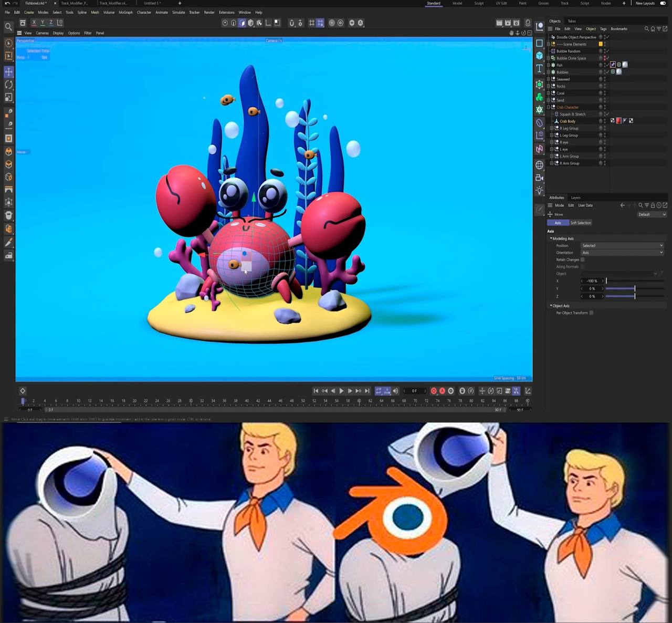The height and width of the screenshot is (623, 672).
Task: Toggle Fish object enable checkmark
Action: 607,65
